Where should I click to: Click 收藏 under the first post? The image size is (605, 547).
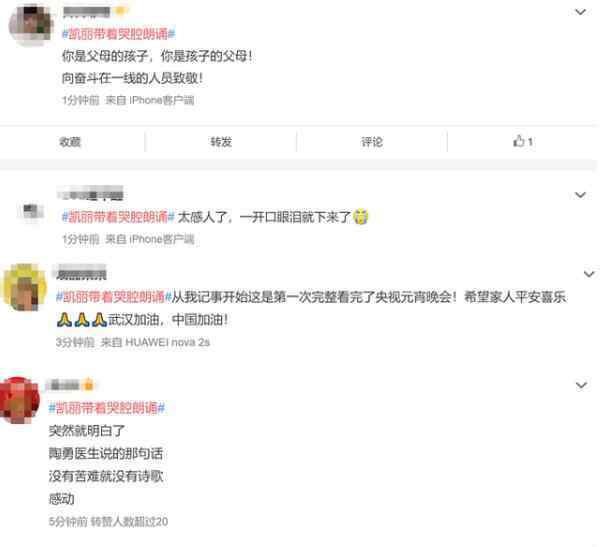70,142
